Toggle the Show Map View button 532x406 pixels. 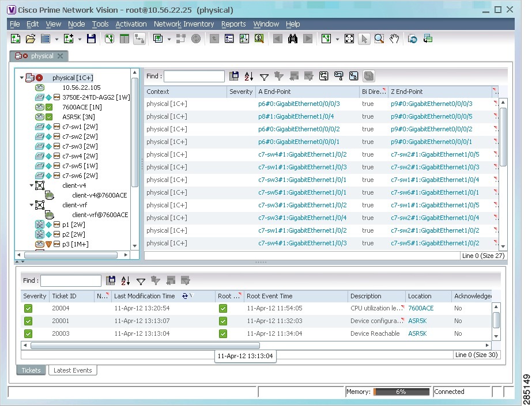(110, 39)
